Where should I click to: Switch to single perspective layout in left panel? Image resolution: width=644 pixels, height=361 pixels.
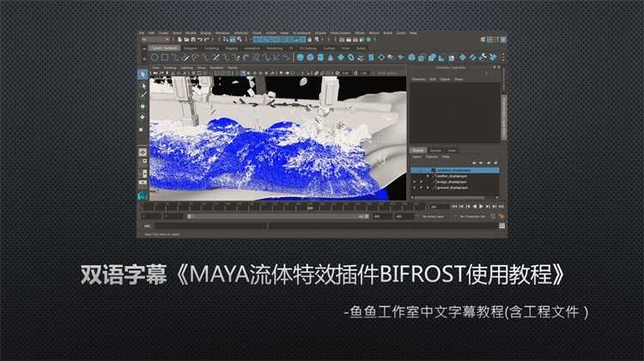point(143,153)
